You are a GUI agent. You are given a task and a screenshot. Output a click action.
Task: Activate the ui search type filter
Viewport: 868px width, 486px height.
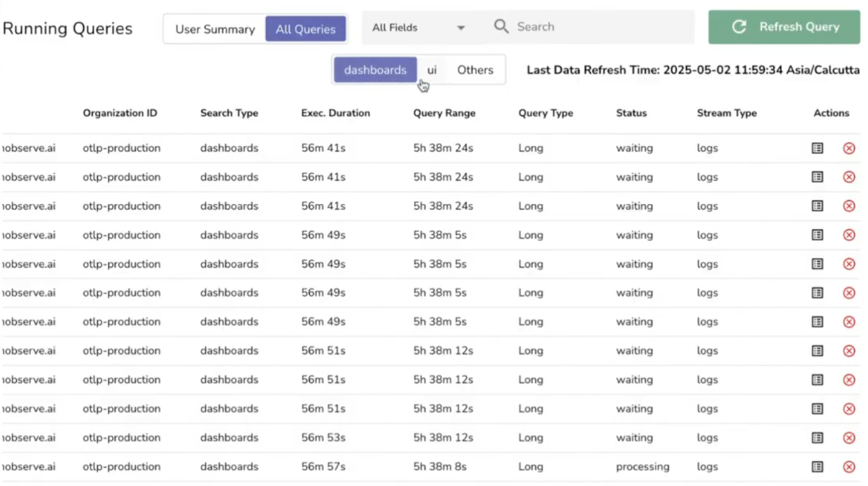(x=432, y=70)
